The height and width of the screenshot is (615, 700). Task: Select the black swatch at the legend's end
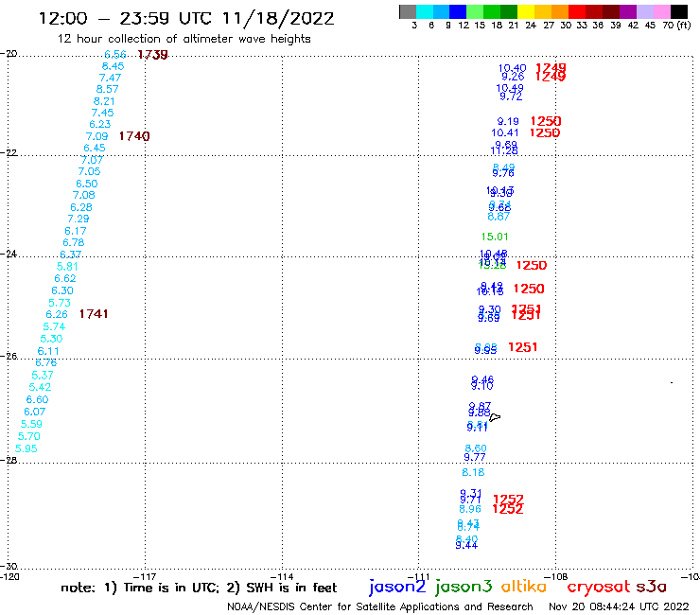tap(679, 11)
